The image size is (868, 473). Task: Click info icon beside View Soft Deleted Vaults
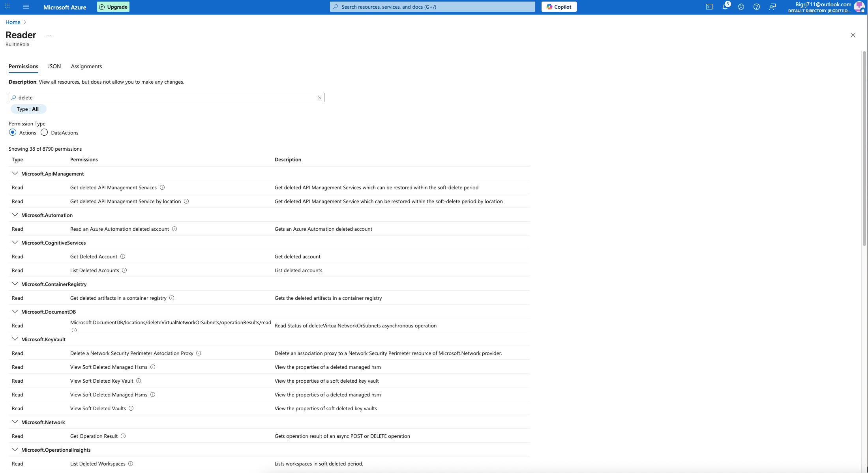point(131,408)
